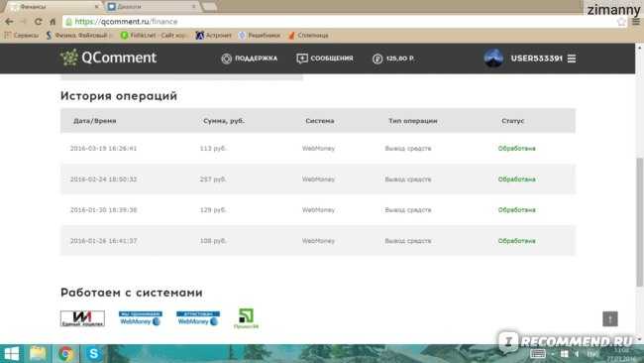
Task: Open a new browser tab
Action: [209, 7]
